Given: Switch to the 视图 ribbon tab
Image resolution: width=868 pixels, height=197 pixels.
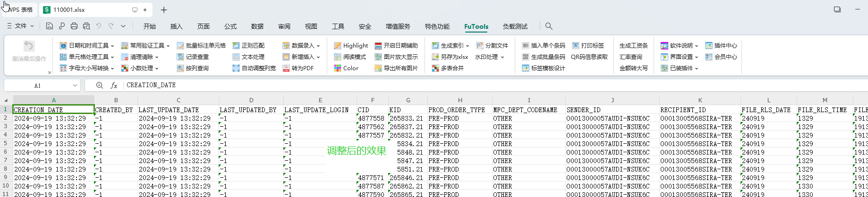Looking at the screenshot, I should (x=311, y=26).
